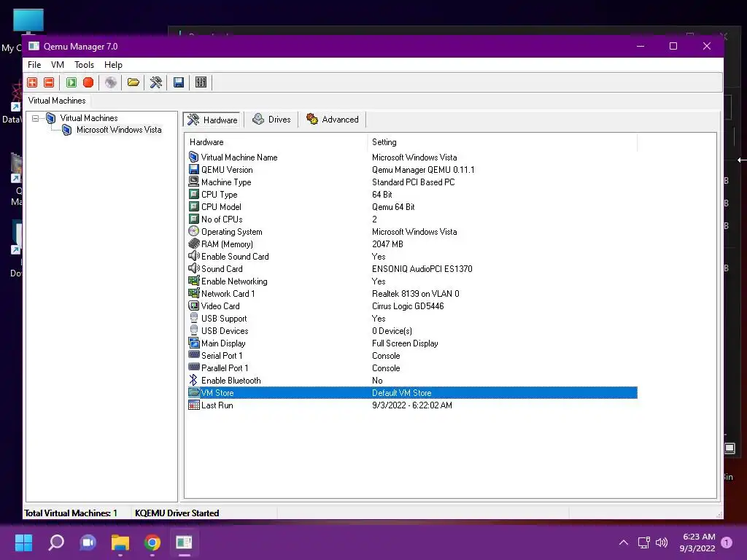This screenshot has width=747, height=560.
Task: Open taskbar Search
Action: 56,542
